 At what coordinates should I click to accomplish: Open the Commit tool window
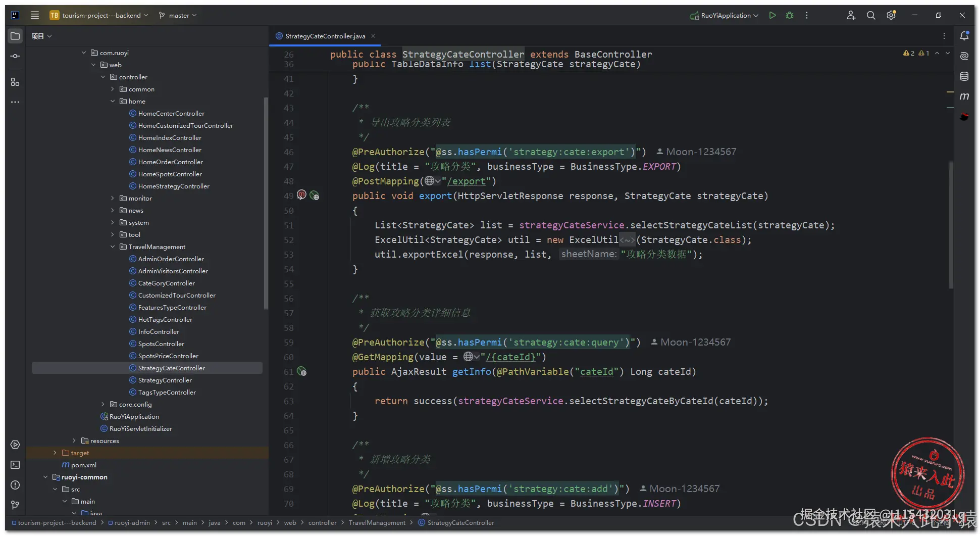pos(15,56)
